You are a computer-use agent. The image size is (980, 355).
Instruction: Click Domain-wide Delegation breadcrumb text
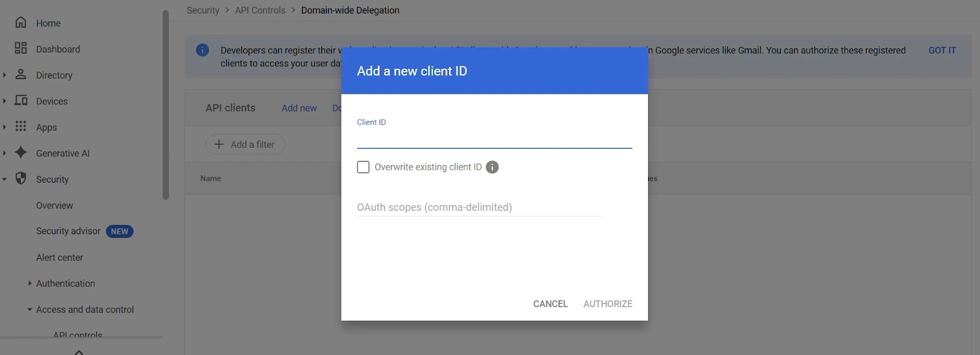point(350,10)
